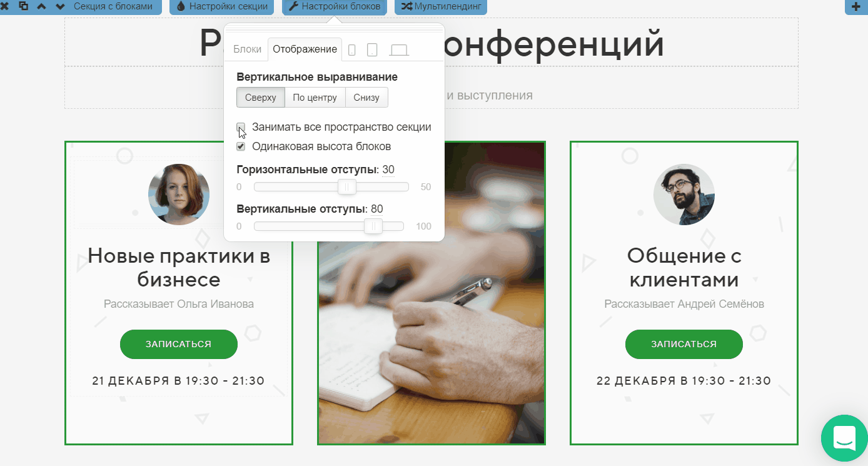Screen dimensions: 868x466
Task: Move section up with the up chevron
Action: (x=42, y=6)
